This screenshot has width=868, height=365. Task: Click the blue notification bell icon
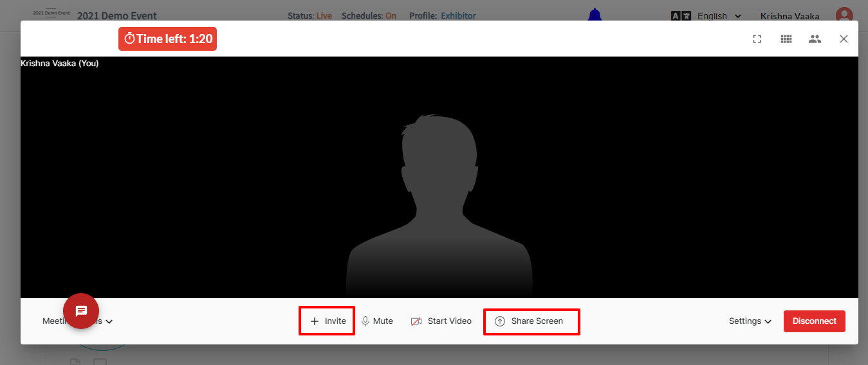click(x=595, y=14)
